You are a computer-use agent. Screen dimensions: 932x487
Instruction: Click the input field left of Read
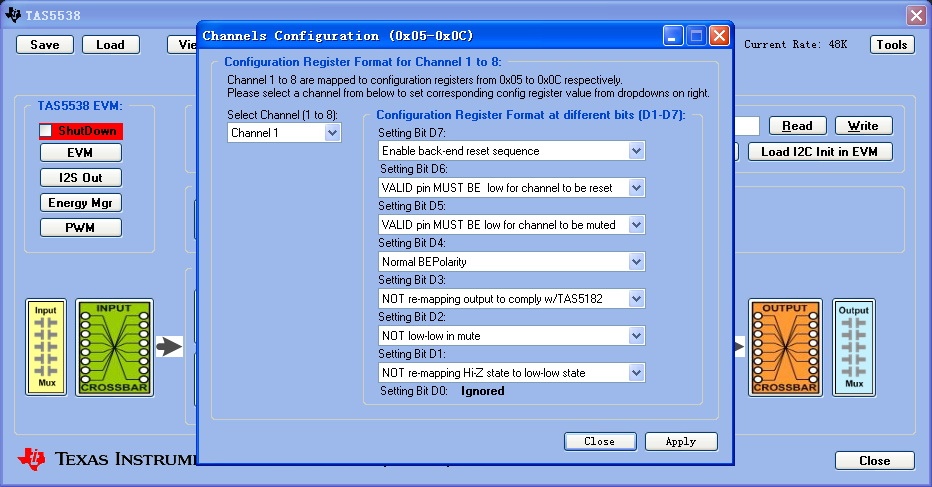pos(747,125)
